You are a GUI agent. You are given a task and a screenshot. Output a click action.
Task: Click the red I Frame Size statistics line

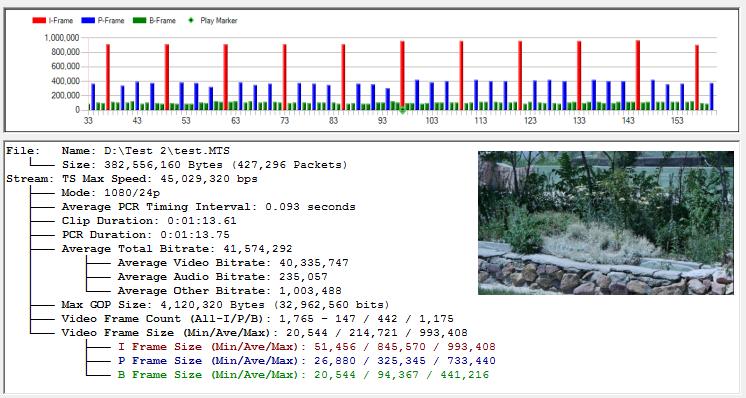pyautogui.click(x=306, y=347)
